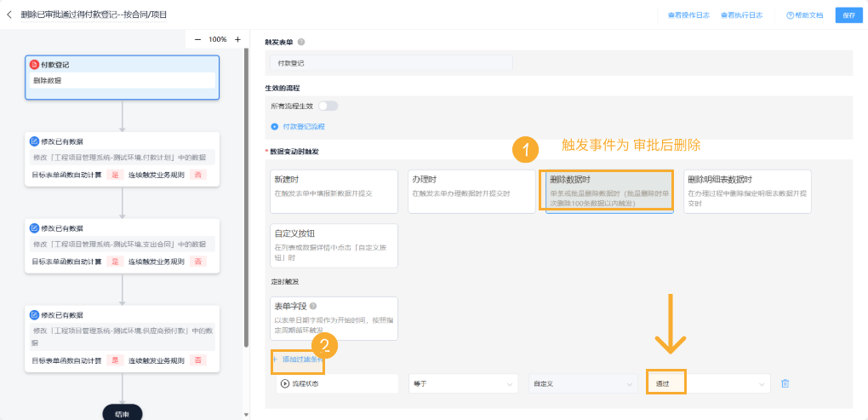Click the 100% zoom level text
Image resolution: width=868 pixels, height=420 pixels.
pyautogui.click(x=218, y=39)
